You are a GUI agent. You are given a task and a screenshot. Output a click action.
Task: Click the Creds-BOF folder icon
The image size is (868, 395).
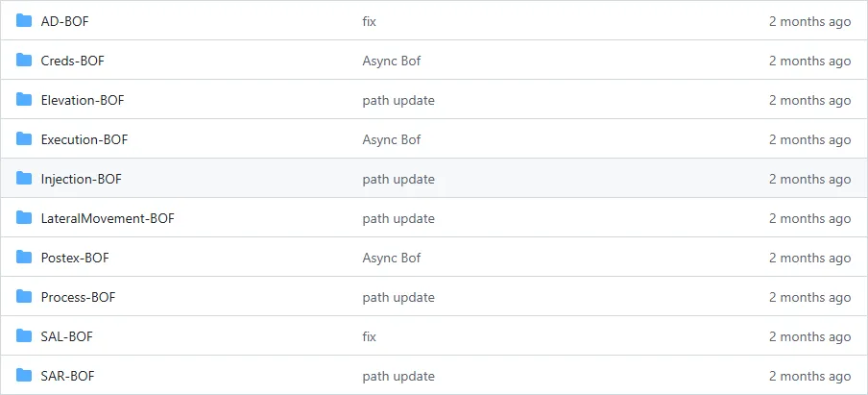coord(24,61)
